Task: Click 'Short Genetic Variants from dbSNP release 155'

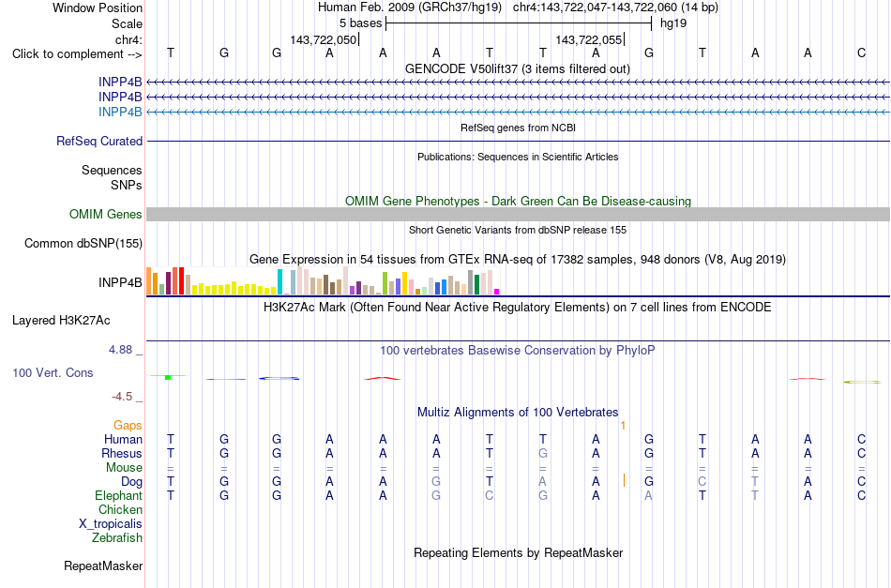Action: coord(518,230)
